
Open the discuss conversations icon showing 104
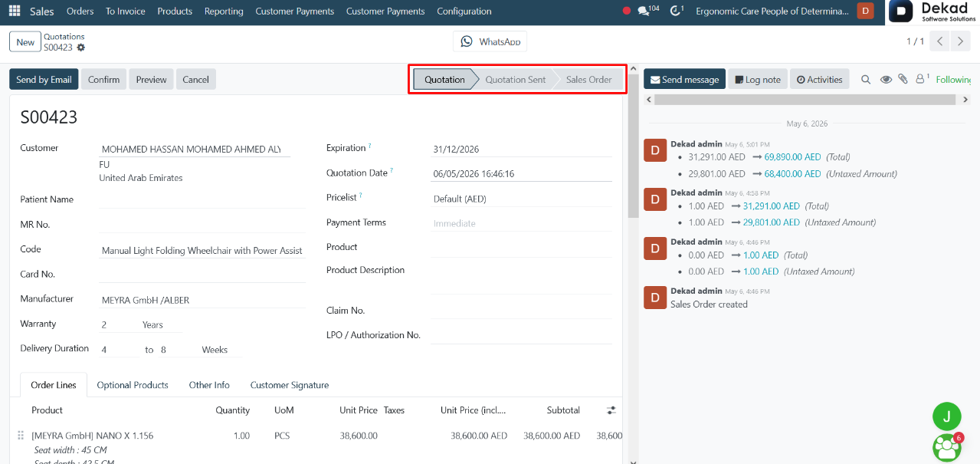[648, 11]
